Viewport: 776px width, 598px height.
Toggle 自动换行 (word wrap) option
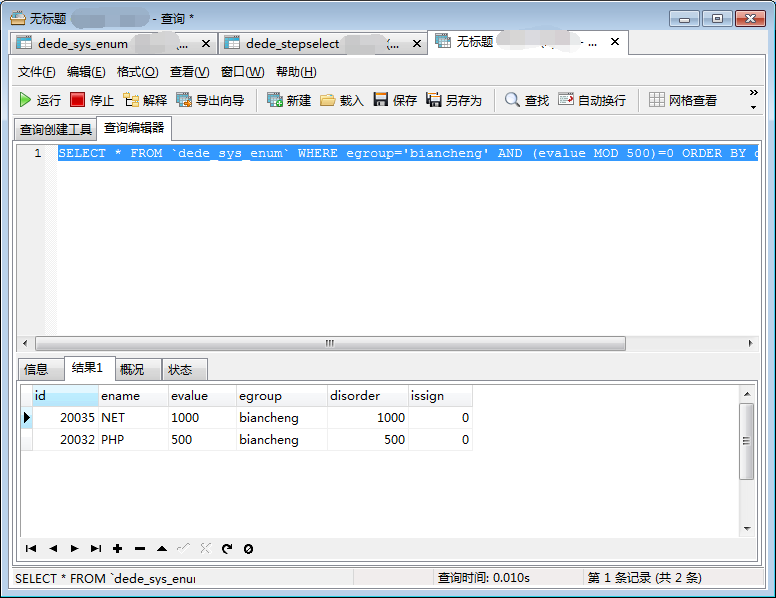(566, 100)
